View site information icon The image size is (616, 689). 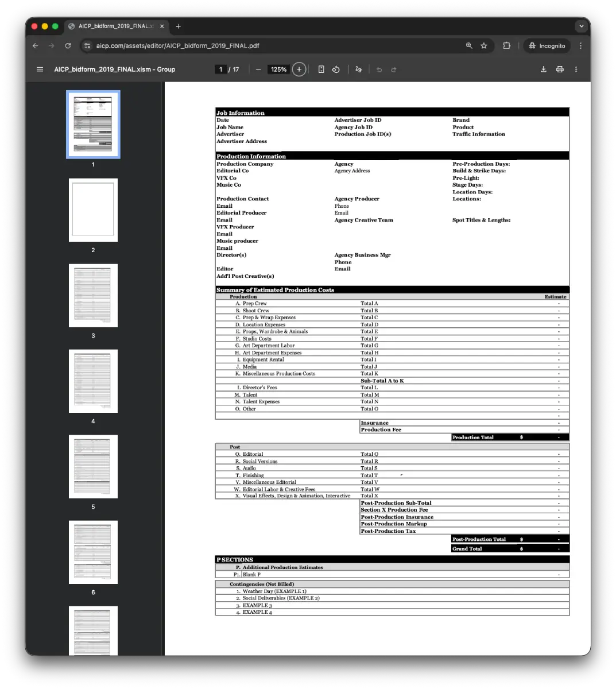pyautogui.click(x=87, y=46)
